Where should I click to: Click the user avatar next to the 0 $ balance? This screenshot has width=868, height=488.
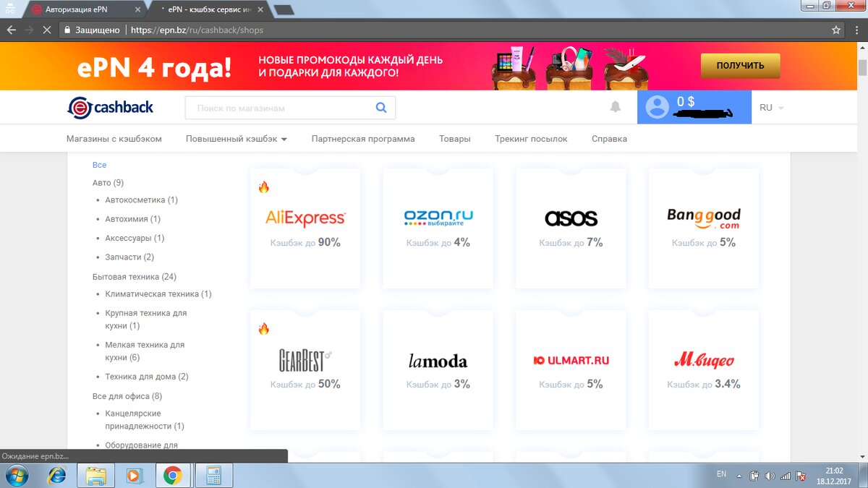click(657, 106)
